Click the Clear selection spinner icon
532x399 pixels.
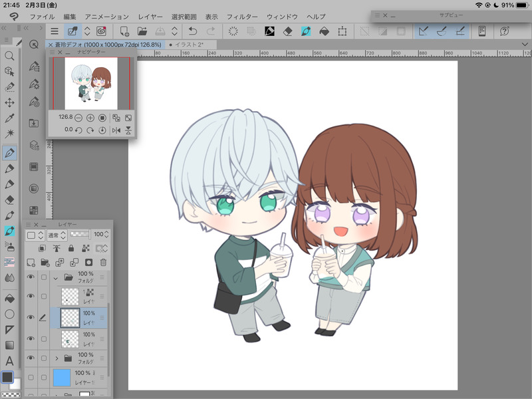pyautogui.click(x=233, y=31)
